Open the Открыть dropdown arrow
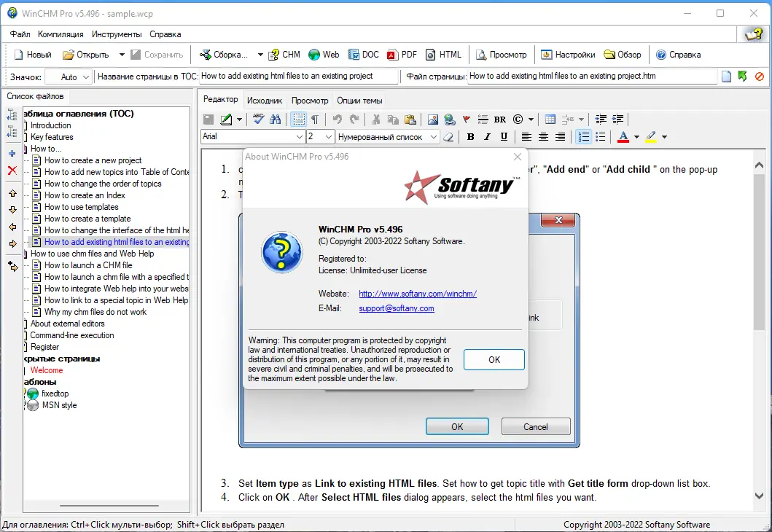The image size is (772, 532). (x=122, y=55)
